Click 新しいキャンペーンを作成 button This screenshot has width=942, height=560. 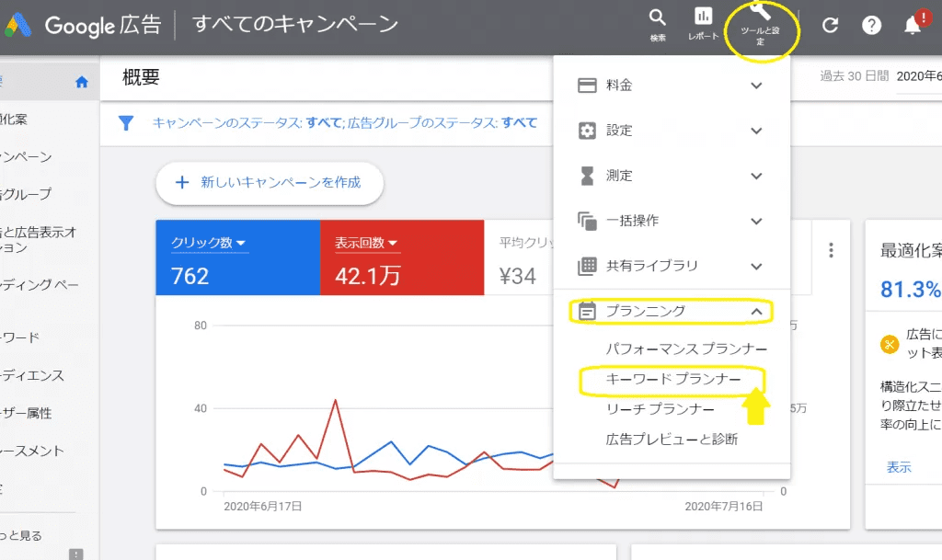[x=270, y=182]
